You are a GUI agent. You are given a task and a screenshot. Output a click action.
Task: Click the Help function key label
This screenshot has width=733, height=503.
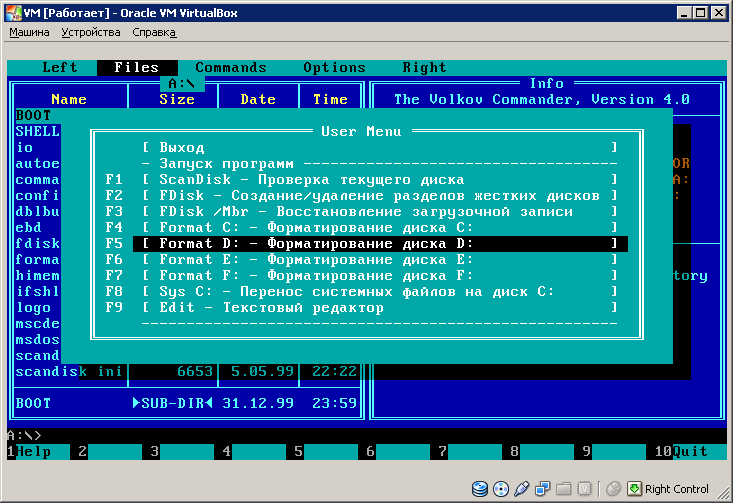click(x=33, y=452)
